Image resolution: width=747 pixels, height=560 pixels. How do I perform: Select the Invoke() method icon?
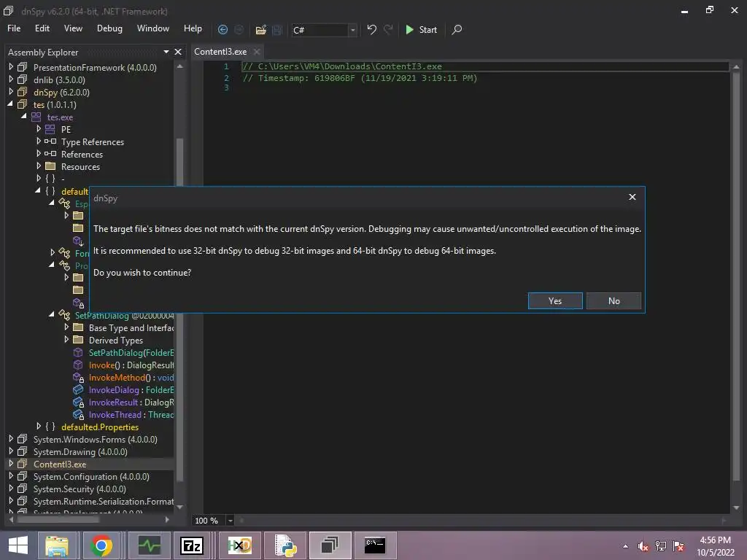click(78, 365)
